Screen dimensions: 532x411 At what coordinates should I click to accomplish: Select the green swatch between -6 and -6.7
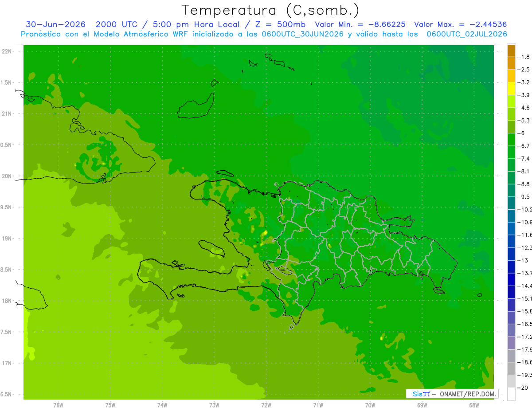[511, 140]
